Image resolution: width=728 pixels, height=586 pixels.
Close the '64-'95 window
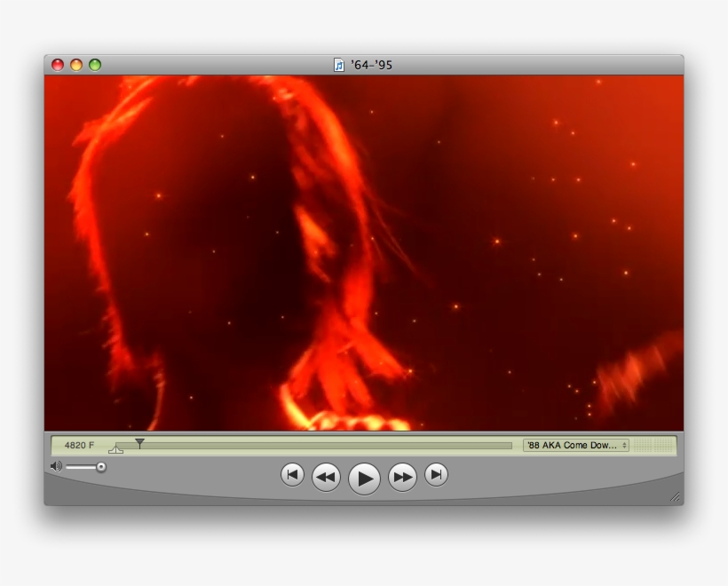coord(58,65)
